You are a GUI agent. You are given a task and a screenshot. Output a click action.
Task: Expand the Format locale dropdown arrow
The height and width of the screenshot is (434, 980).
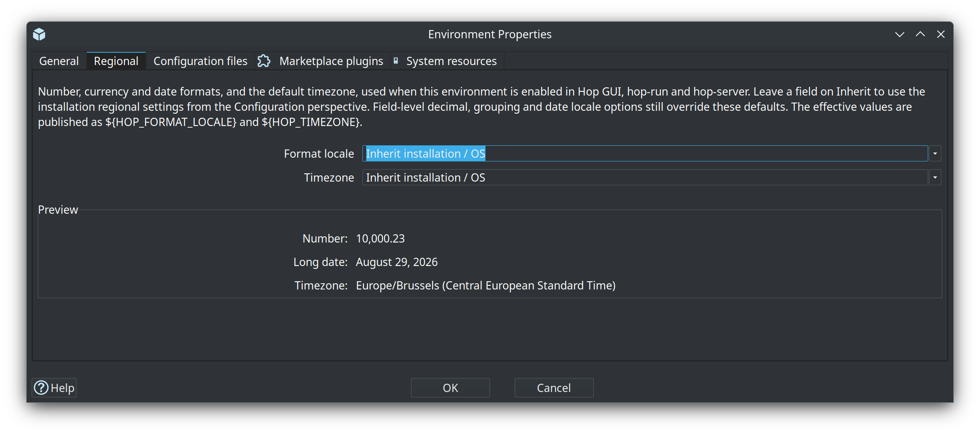click(935, 154)
